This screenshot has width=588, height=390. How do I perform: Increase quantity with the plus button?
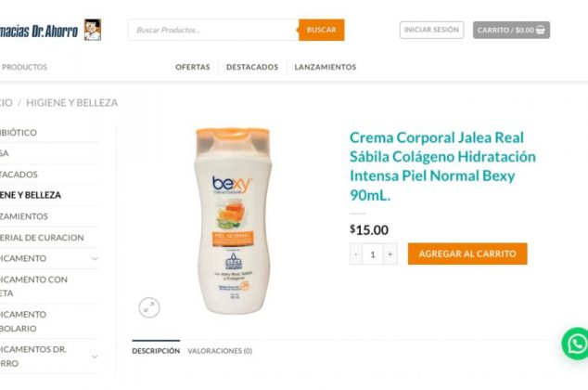click(390, 254)
